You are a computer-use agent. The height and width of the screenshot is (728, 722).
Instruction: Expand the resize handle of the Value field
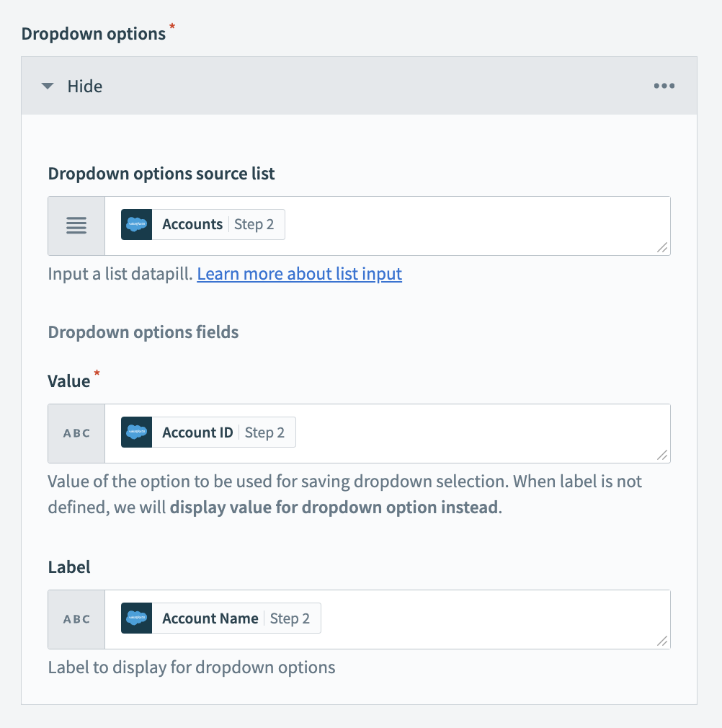click(x=664, y=453)
